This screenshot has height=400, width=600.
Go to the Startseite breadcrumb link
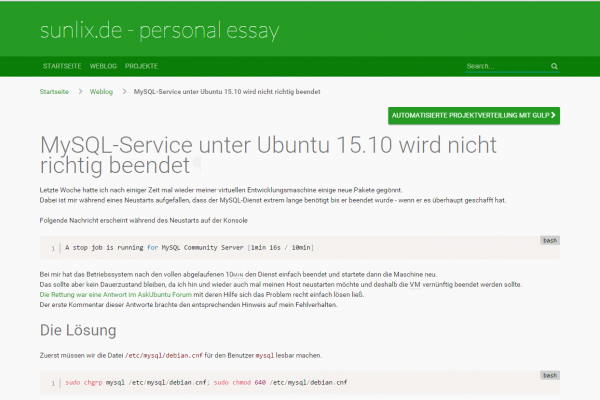point(54,92)
